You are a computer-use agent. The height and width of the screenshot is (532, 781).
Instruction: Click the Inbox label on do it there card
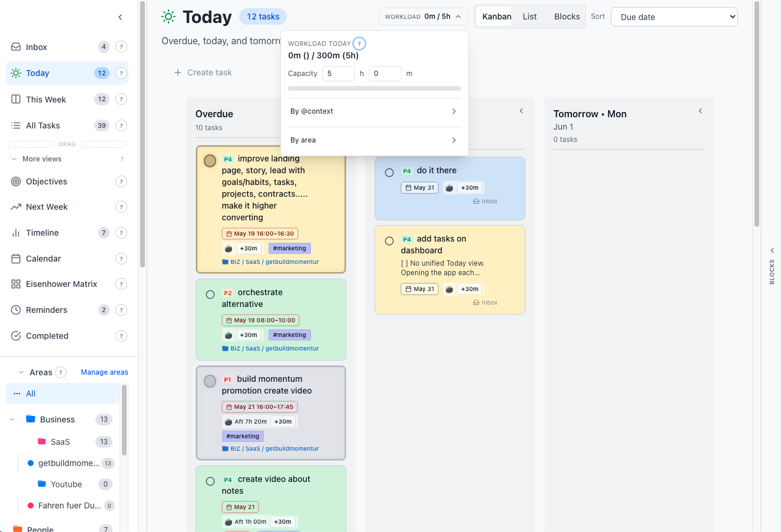pyautogui.click(x=485, y=201)
